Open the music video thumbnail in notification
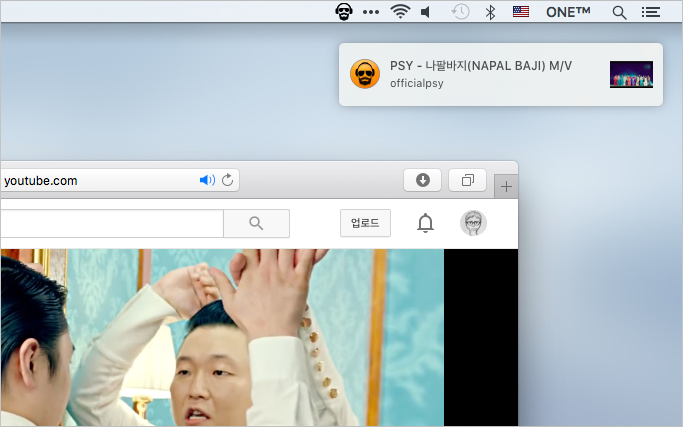This screenshot has height=427, width=683. click(x=631, y=75)
